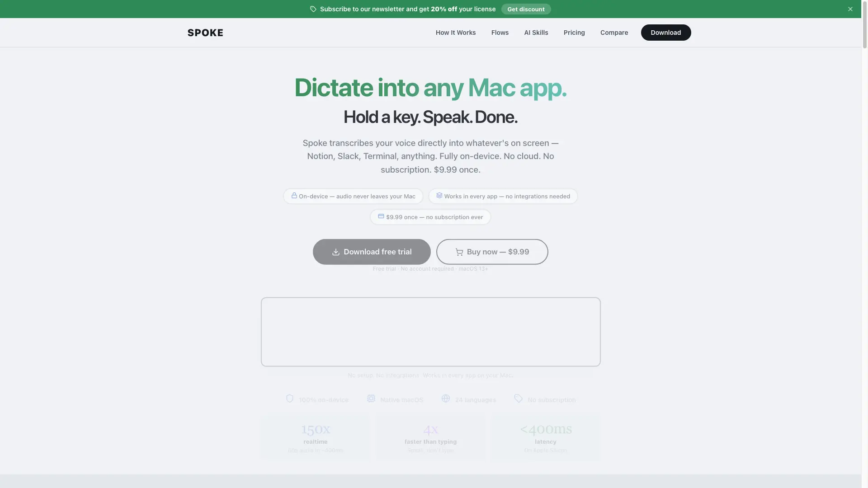This screenshot has height=488, width=868.
Task: Click the "<400ms latency" stat card
Action: [546, 438]
